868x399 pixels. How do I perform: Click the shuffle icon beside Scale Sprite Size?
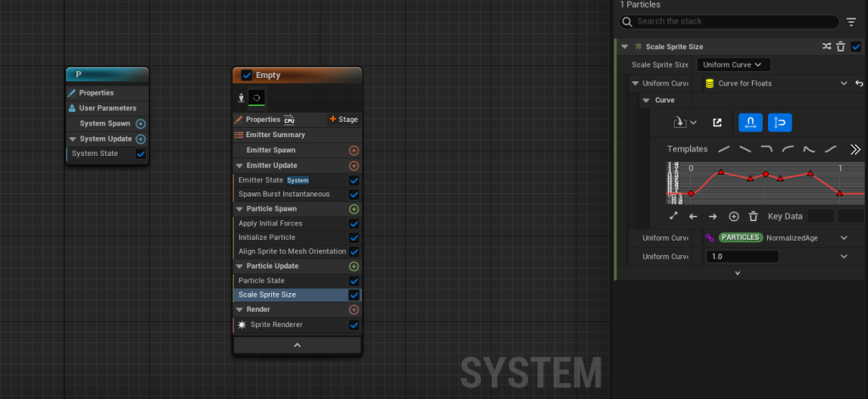point(826,47)
